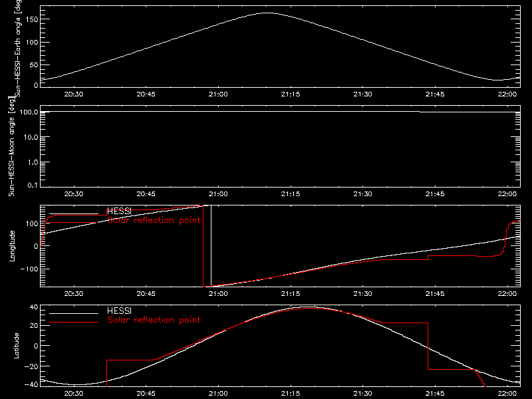Click the HESSI legend label in Longitude plot
The width and height of the screenshot is (532, 399).
pyautogui.click(x=119, y=211)
